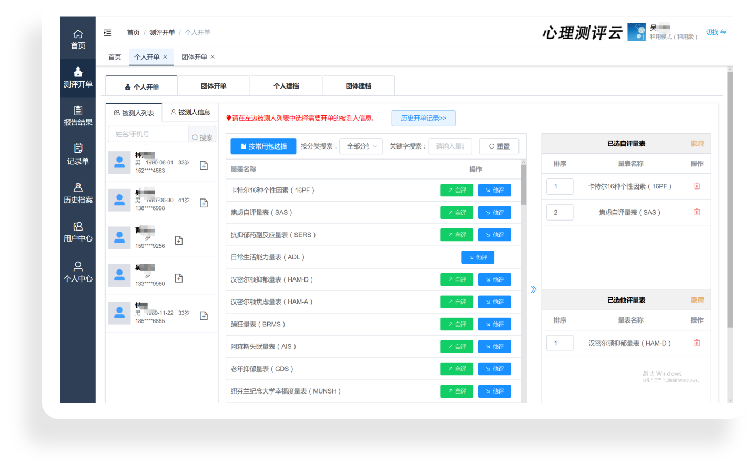Select the 个人开单 sub-tab with person icon

coord(141,86)
